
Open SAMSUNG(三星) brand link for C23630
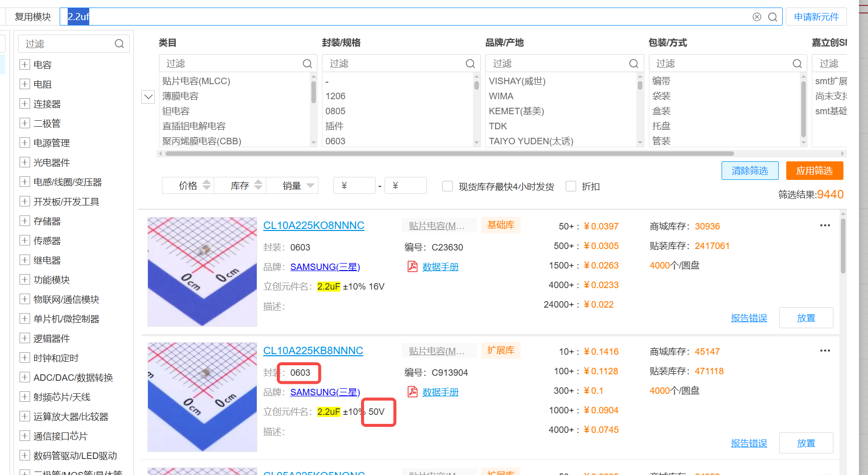tap(325, 267)
